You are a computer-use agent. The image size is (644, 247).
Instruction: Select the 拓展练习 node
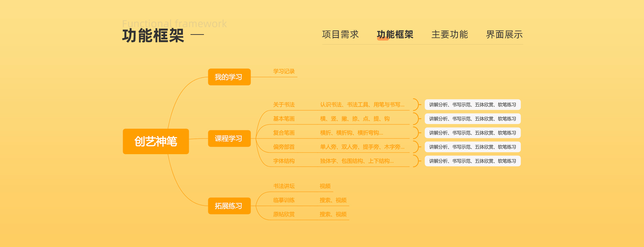[x=229, y=206]
